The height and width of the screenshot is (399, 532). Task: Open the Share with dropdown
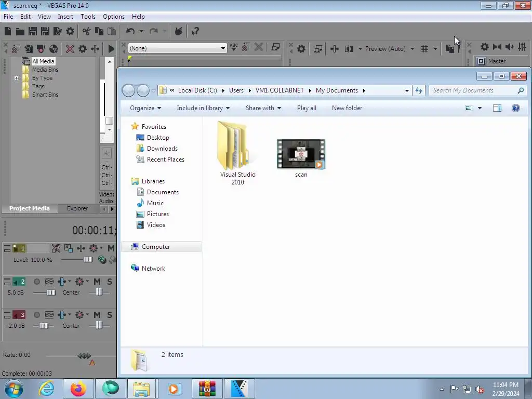pos(263,108)
